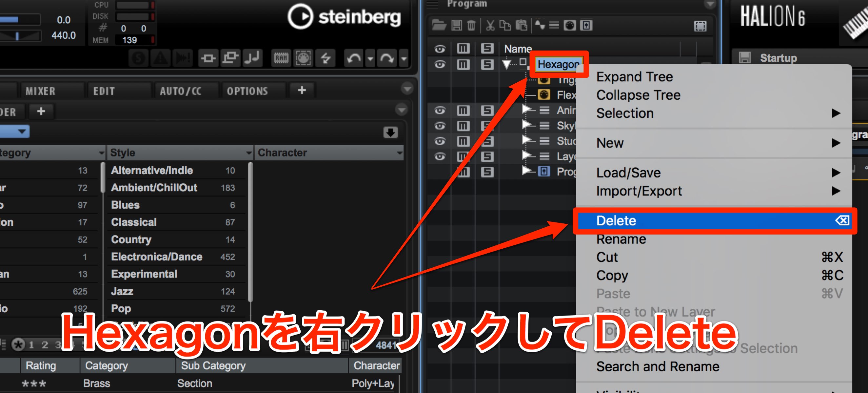Click the dashed-frame icon at Program toolbar end
This screenshot has width=868, height=393.
(700, 26)
